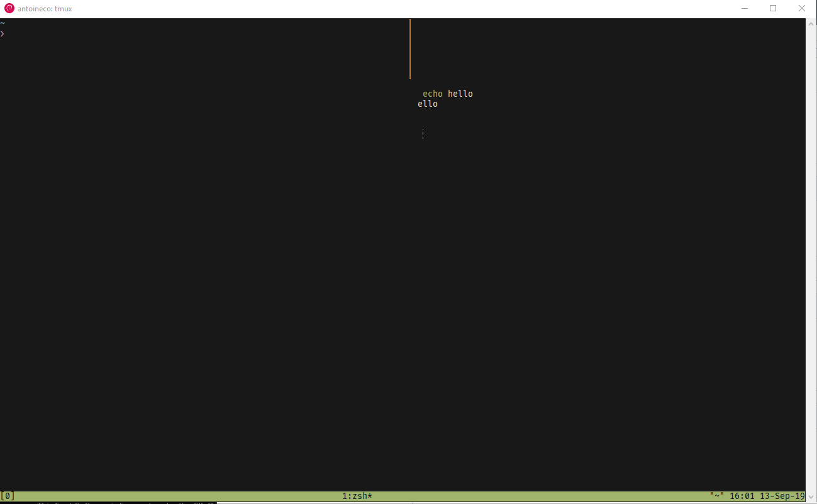Image resolution: width=817 pixels, height=504 pixels.
Task: Click the blinking cursor in the right pane
Action: point(423,134)
